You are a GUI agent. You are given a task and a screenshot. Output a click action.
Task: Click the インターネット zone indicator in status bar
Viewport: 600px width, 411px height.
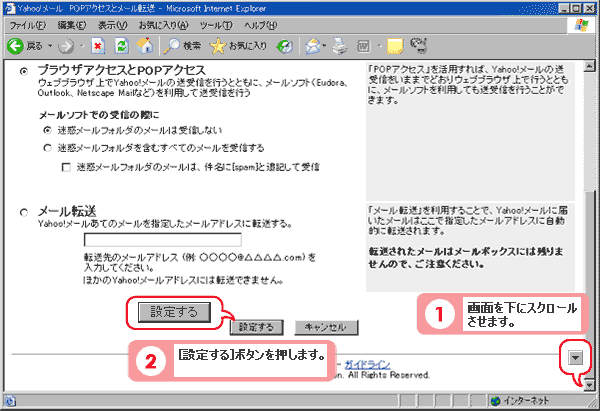pyautogui.click(x=520, y=401)
